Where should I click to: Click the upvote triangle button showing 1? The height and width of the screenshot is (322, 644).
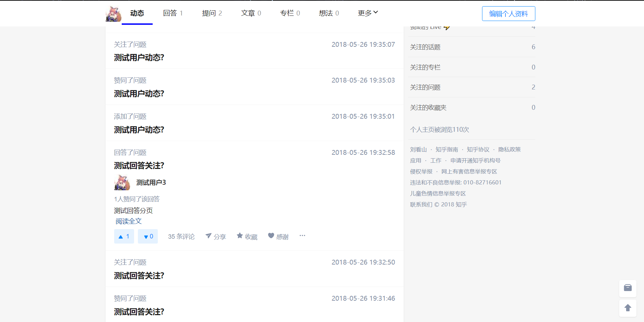pos(124,236)
